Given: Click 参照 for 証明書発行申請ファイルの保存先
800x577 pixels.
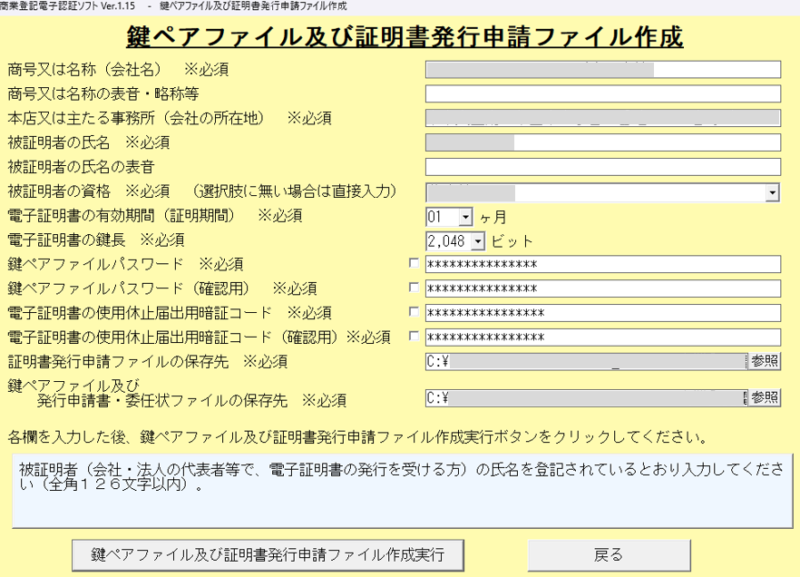Looking at the screenshot, I should point(765,361).
